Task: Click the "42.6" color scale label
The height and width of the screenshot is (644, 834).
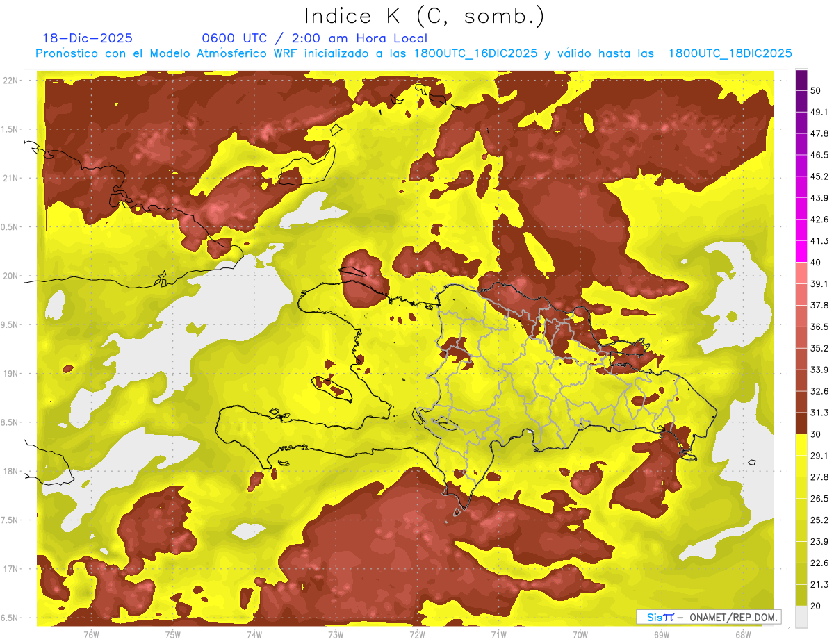Action: pos(819,220)
